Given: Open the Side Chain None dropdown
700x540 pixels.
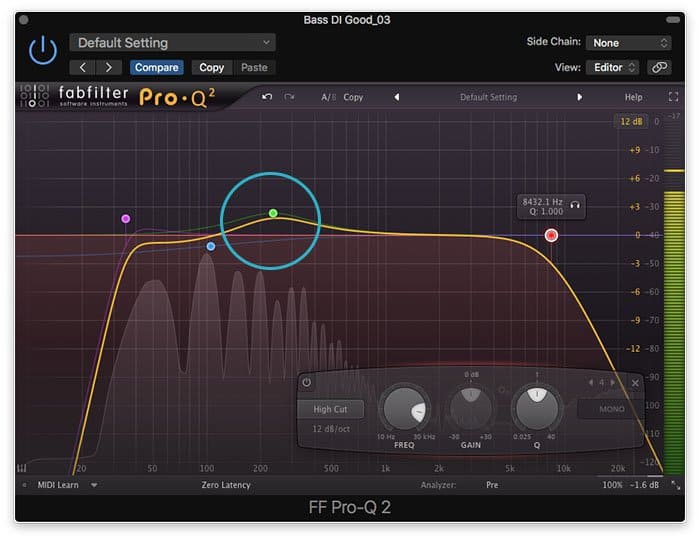Looking at the screenshot, I should [x=628, y=43].
